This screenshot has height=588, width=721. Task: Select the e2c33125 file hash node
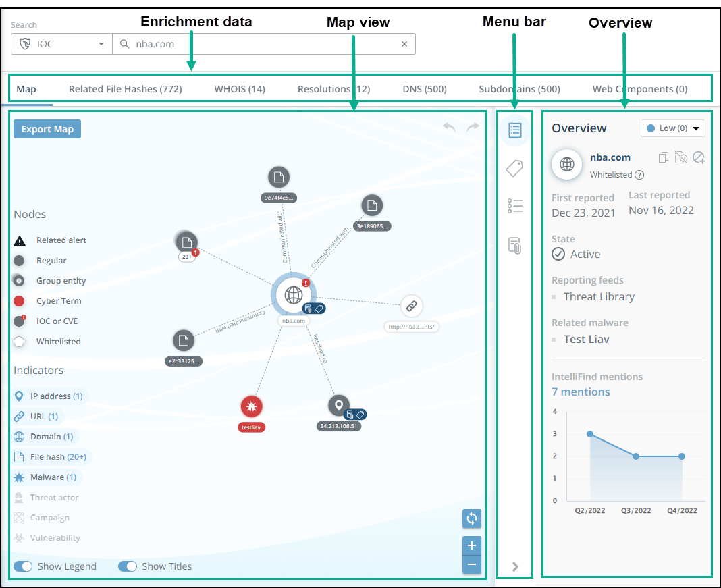pyautogui.click(x=184, y=341)
